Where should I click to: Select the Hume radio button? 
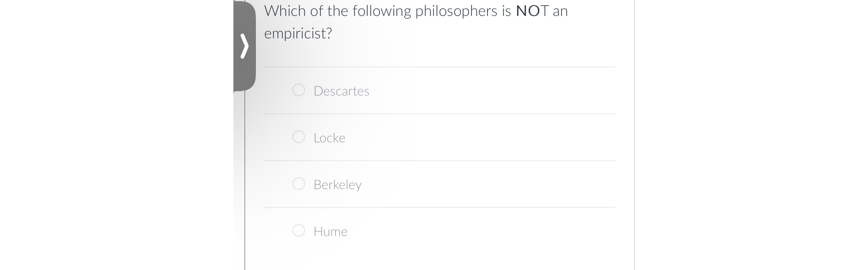(298, 231)
